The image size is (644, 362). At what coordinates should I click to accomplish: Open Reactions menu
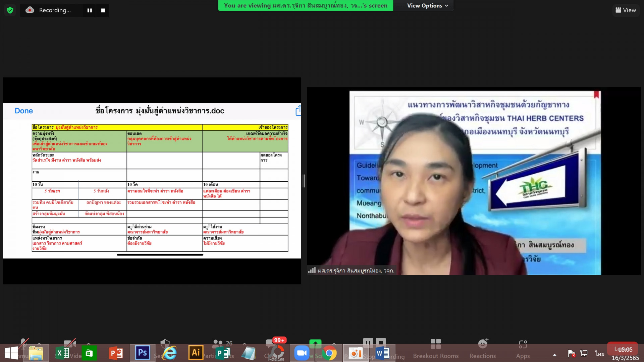(482, 349)
